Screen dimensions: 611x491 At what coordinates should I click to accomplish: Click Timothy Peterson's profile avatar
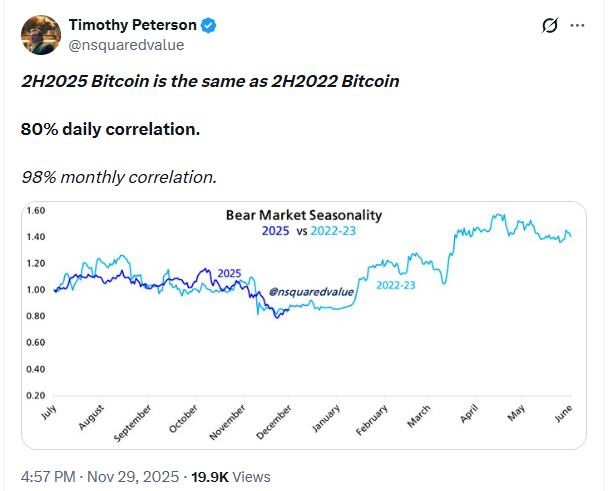click(41, 33)
